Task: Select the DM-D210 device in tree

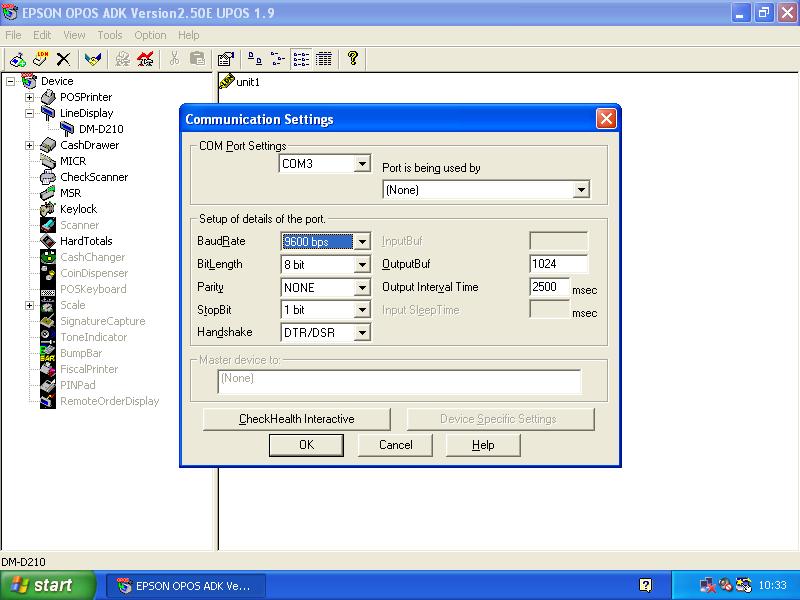Action: coord(100,129)
